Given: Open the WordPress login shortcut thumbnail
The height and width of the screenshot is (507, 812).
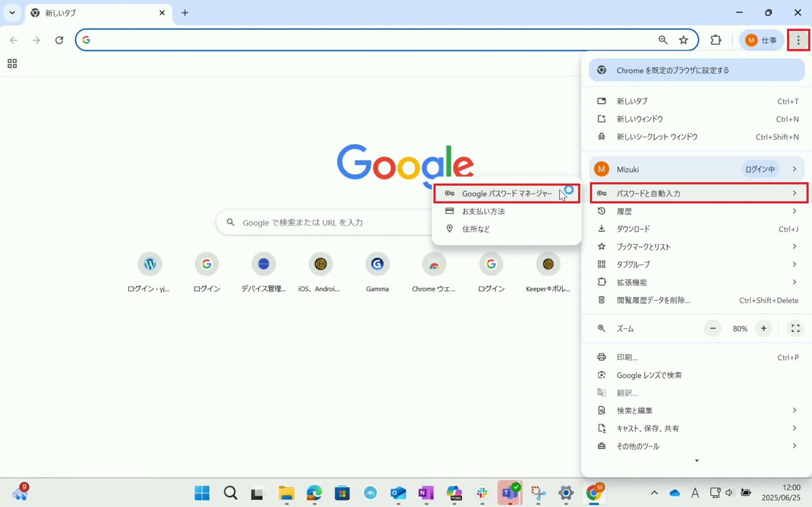Looking at the screenshot, I should pyautogui.click(x=150, y=264).
